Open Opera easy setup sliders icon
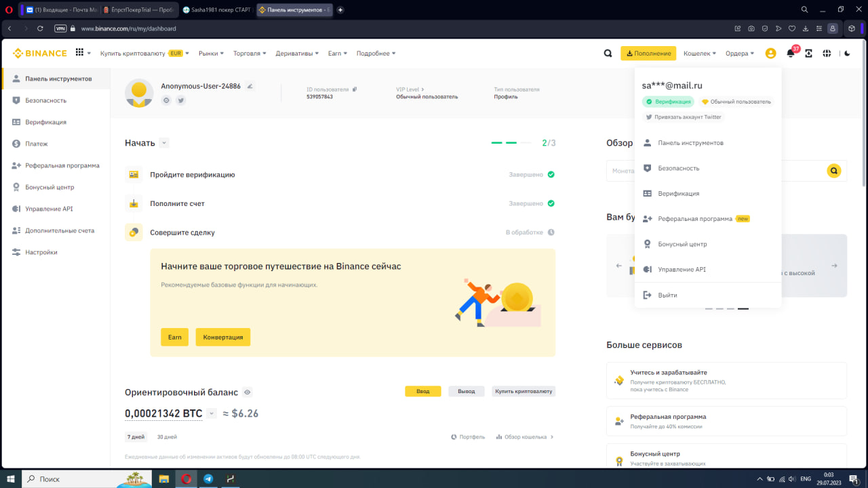This screenshot has height=488, width=868. coord(819,28)
